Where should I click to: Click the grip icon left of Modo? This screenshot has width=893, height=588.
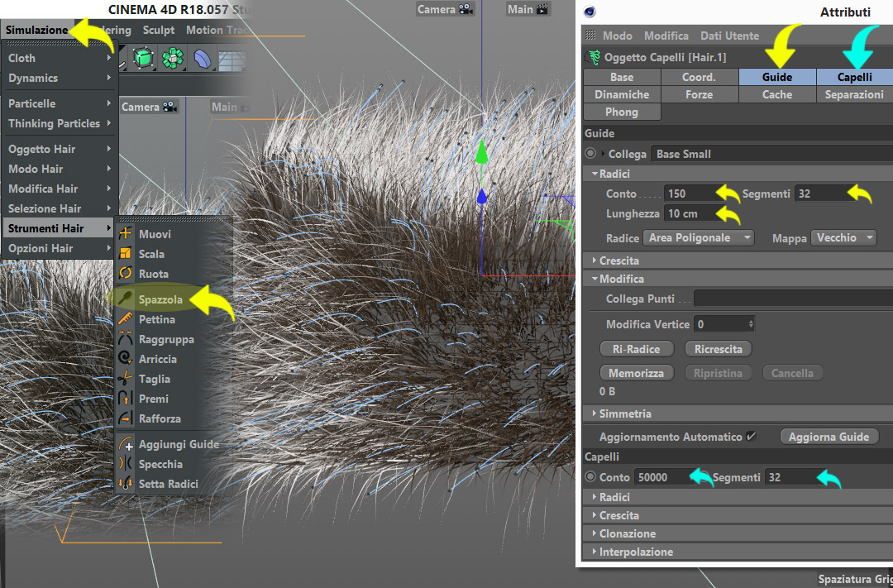click(590, 35)
